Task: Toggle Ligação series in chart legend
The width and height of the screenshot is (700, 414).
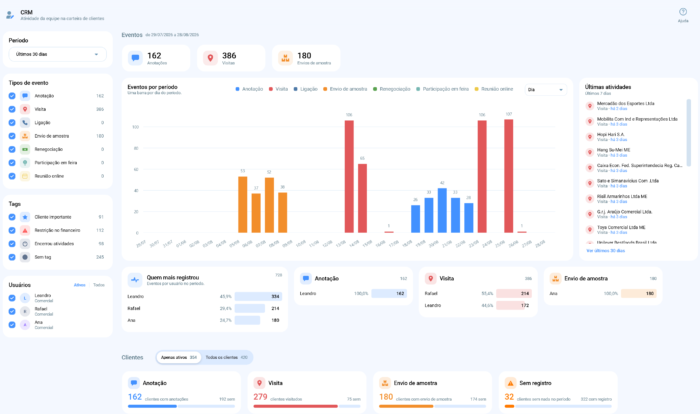Action: coord(305,89)
